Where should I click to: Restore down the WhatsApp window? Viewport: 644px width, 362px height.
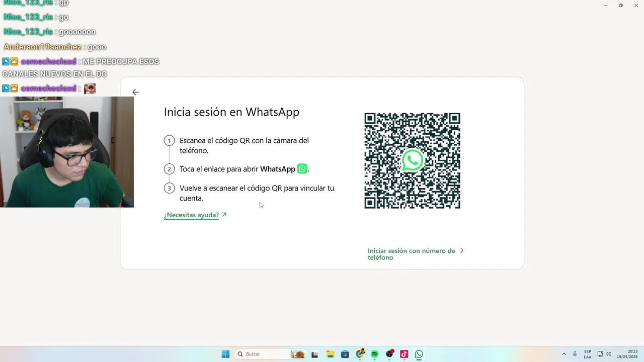pyautogui.click(x=620, y=5)
